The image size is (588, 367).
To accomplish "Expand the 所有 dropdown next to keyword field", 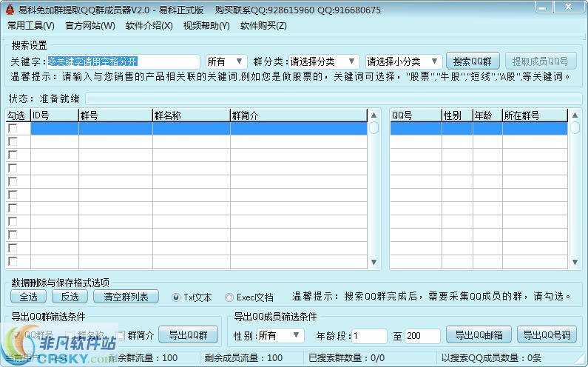I will [226, 61].
